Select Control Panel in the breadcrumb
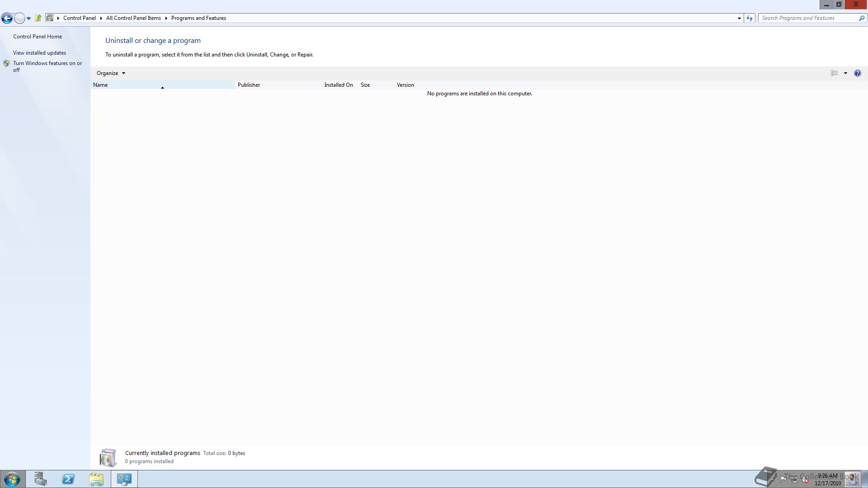868x488 pixels. (80, 18)
